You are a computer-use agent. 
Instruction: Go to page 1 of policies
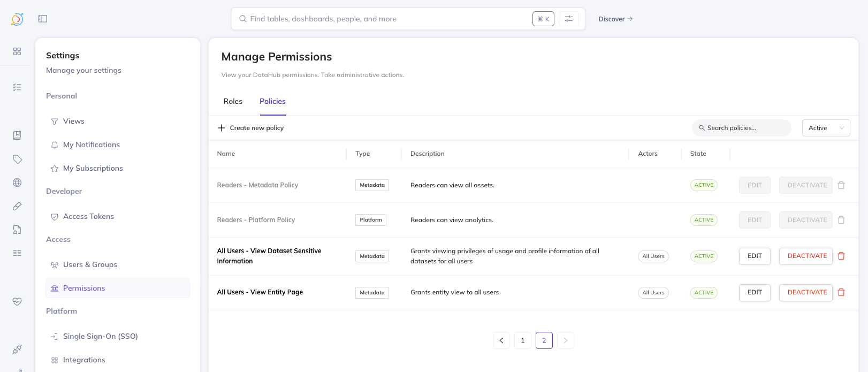[523, 340]
